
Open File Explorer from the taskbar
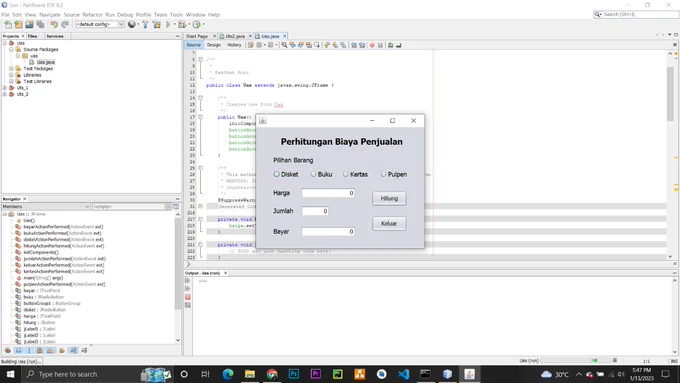tap(250, 374)
